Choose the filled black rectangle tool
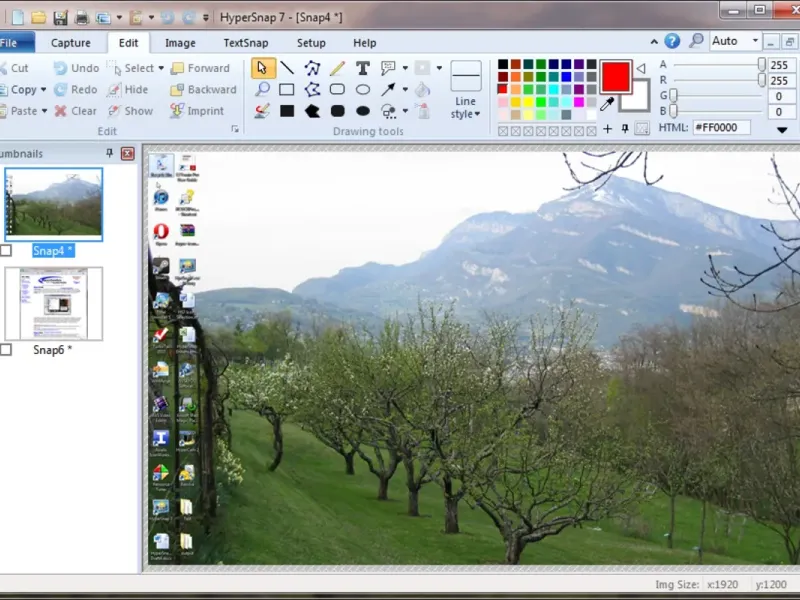The image size is (800, 600). 287,111
